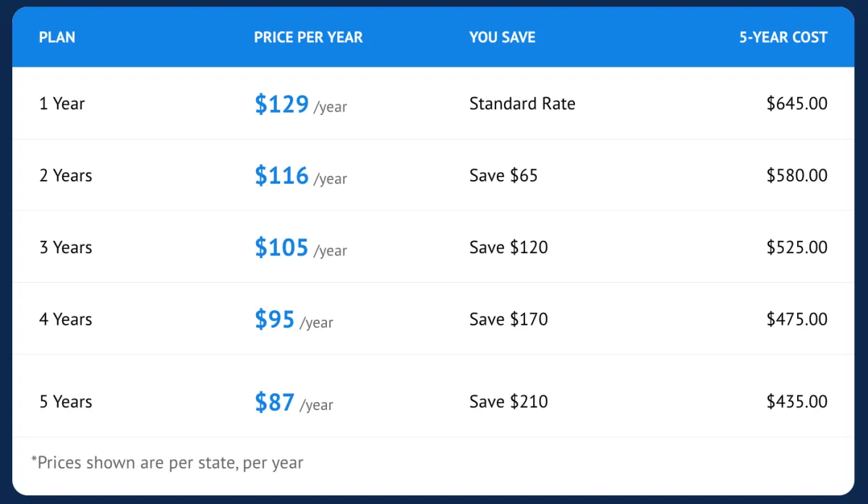Image resolution: width=868 pixels, height=504 pixels.
Task: Click the $95 /year price
Action: coord(294,320)
